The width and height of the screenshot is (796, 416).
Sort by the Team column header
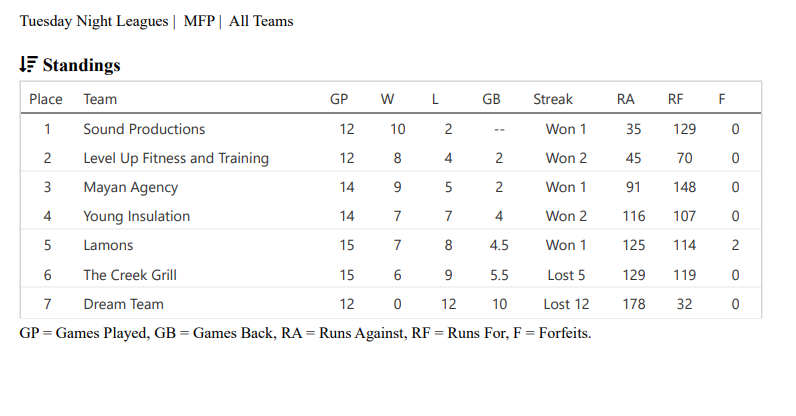(100, 99)
